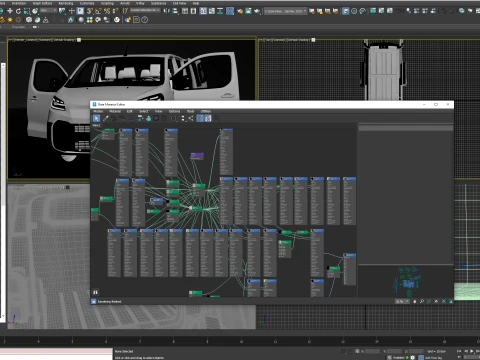This screenshot has height=360, width=480.
Task: Click the Pan tool in Slate navigation bar
Action: tap(415, 301)
